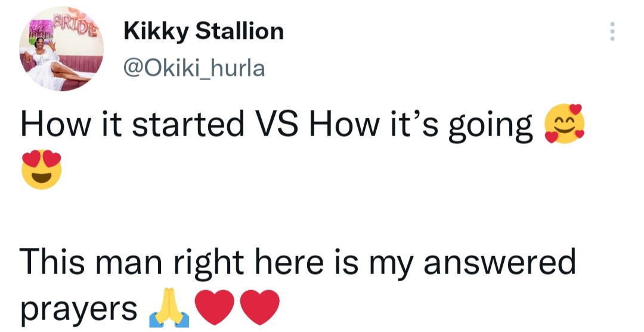
Task: Click the first red heart emoji
Action: 215,309
